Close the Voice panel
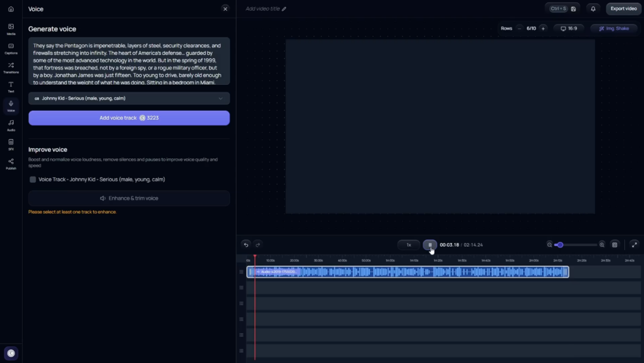This screenshot has height=363, width=644. point(225,9)
